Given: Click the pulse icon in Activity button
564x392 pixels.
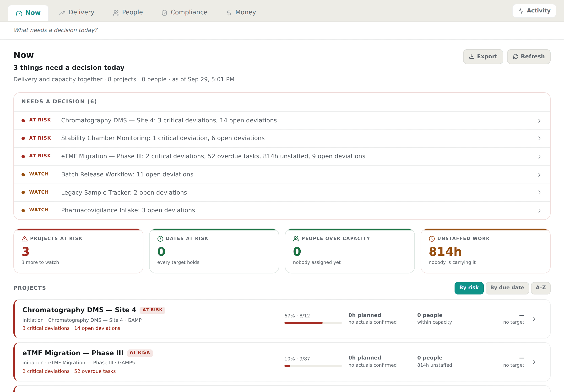Looking at the screenshot, I should pyautogui.click(x=521, y=11).
